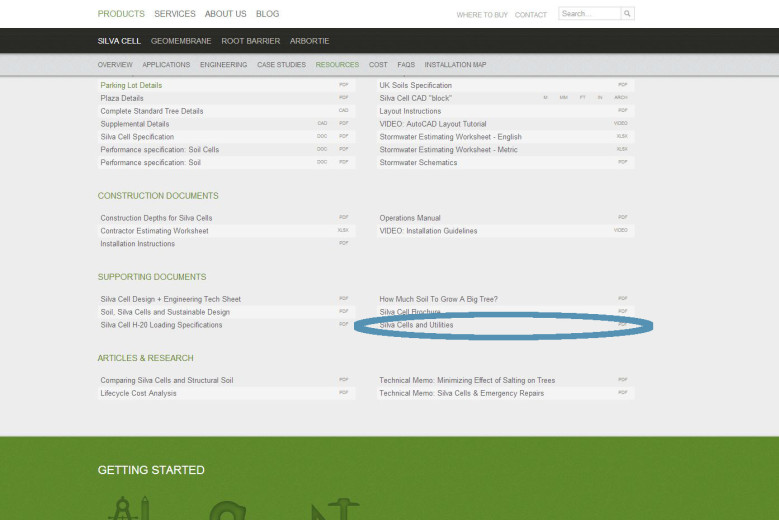Click the search magnifier icon
This screenshot has height=520, width=779.
627,14
